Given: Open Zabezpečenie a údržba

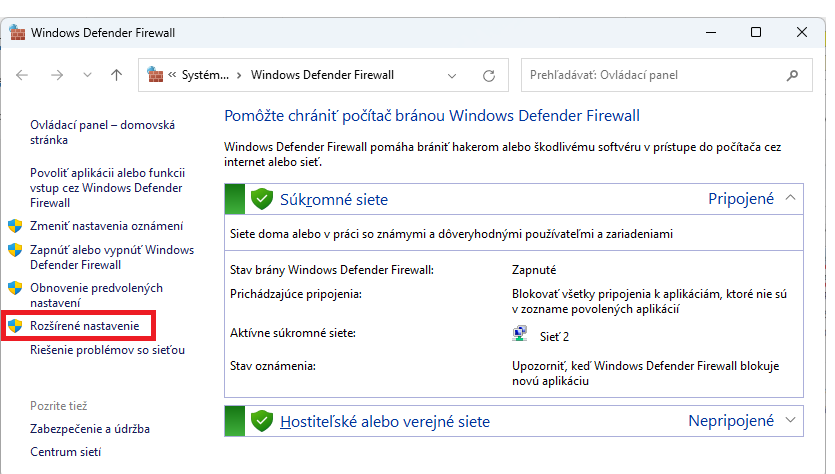Looking at the screenshot, I should [90, 428].
